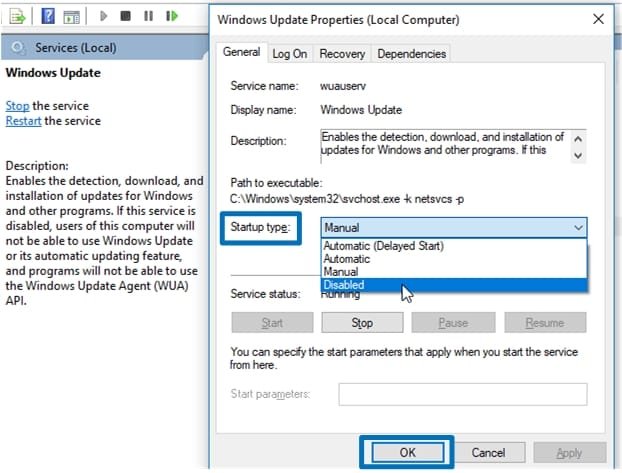Click the Services (Local) gear icon
Screen dimensions: 622x473
17,48
